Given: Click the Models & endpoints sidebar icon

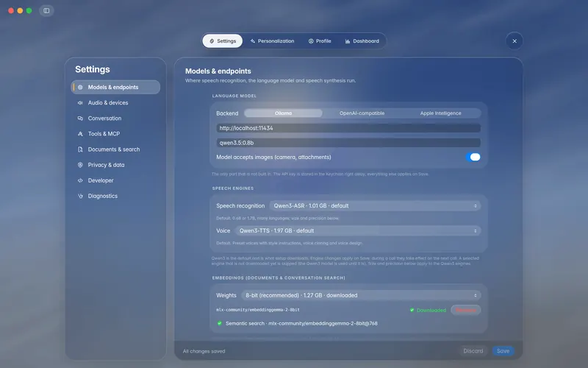Looking at the screenshot, I should (x=80, y=87).
